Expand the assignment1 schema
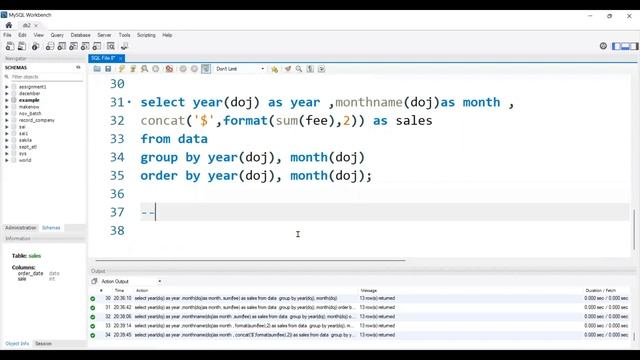 point(7,87)
